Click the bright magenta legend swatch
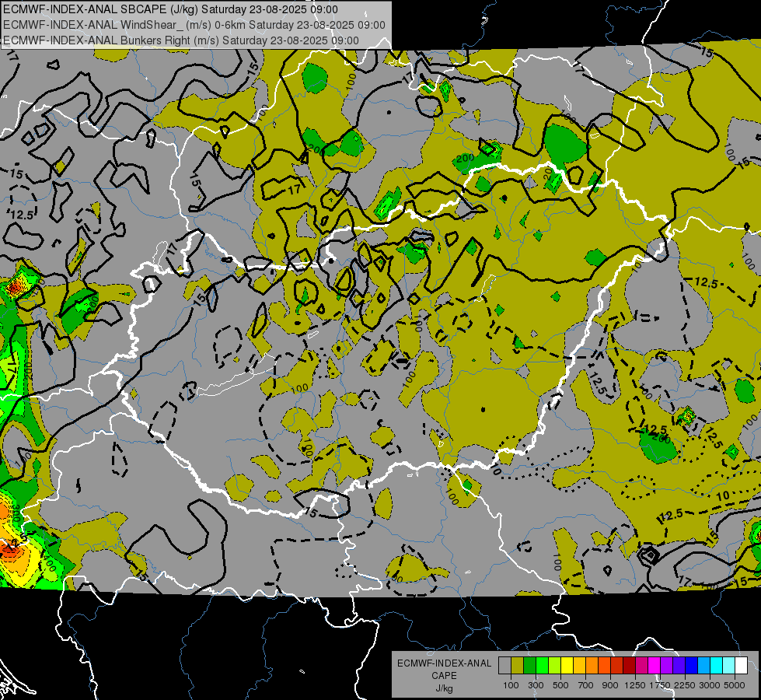The image size is (761, 700). point(655,666)
